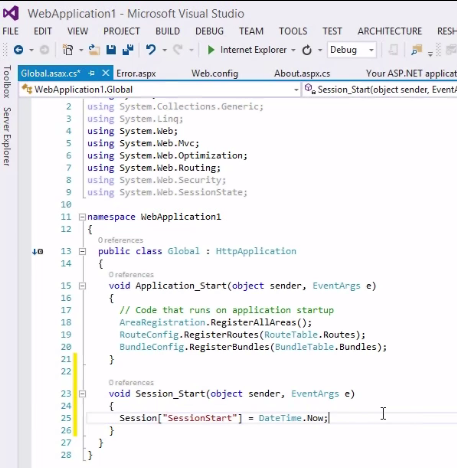Open the Debug configuration combo box
This screenshot has height=468, width=457.
tap(352, 50)
